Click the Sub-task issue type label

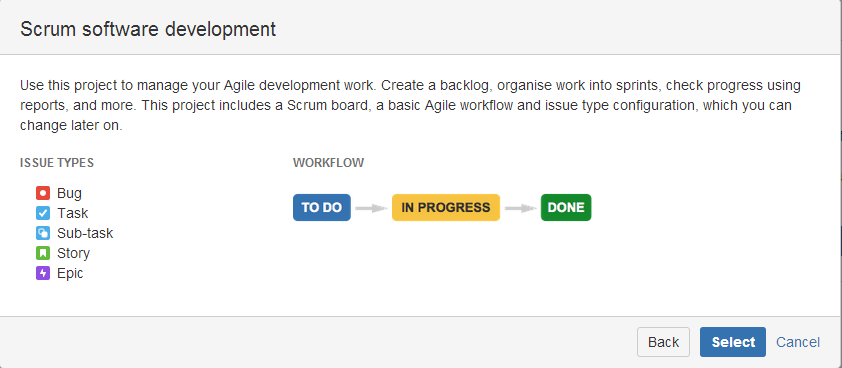pos(85,233)
